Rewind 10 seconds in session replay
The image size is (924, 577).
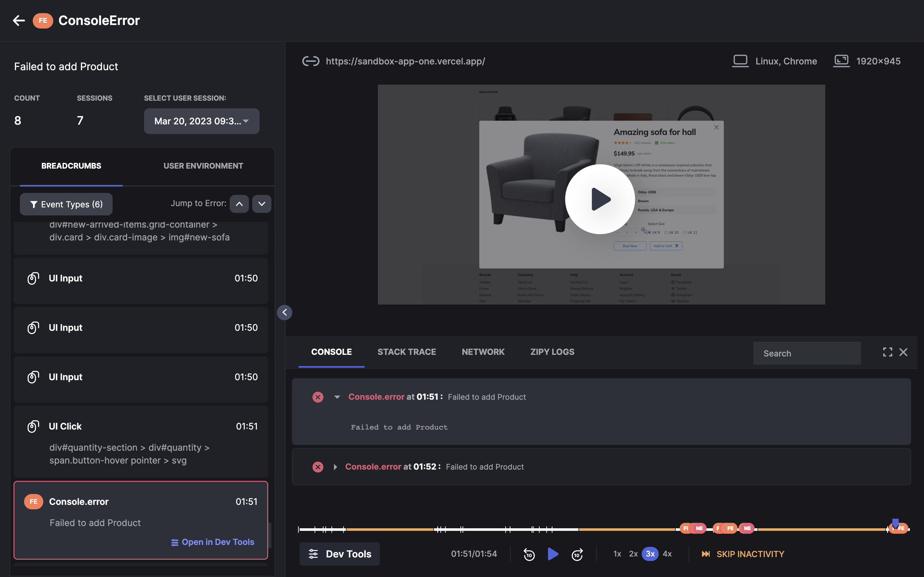click(529, 554)
